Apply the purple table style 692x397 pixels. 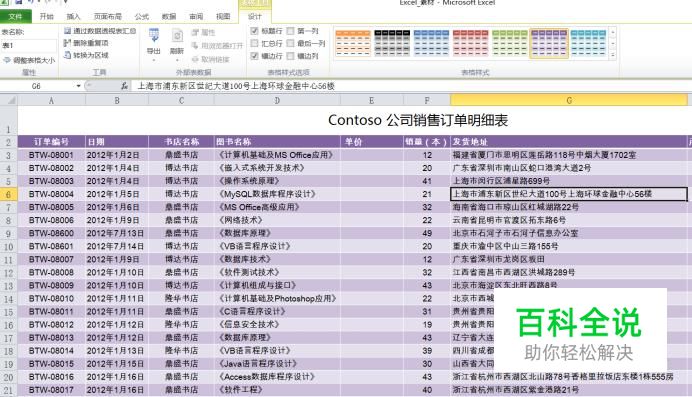click(549, 43)
